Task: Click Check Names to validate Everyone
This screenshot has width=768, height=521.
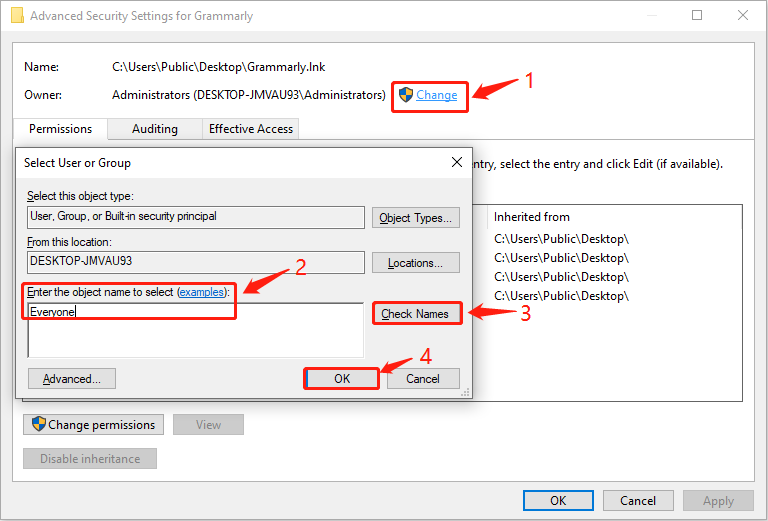Action: coord(416,313)
